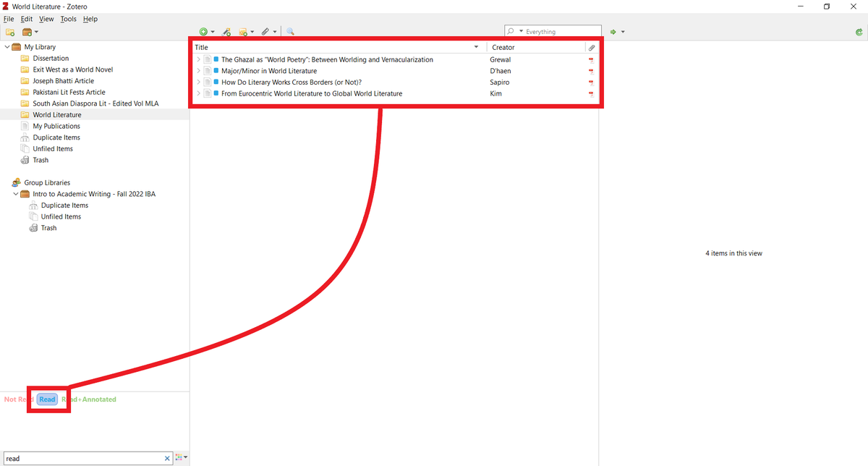The image size is (868, 466).
Task: Select Major/Minor in World Literature entry
Action: point(269,71)
